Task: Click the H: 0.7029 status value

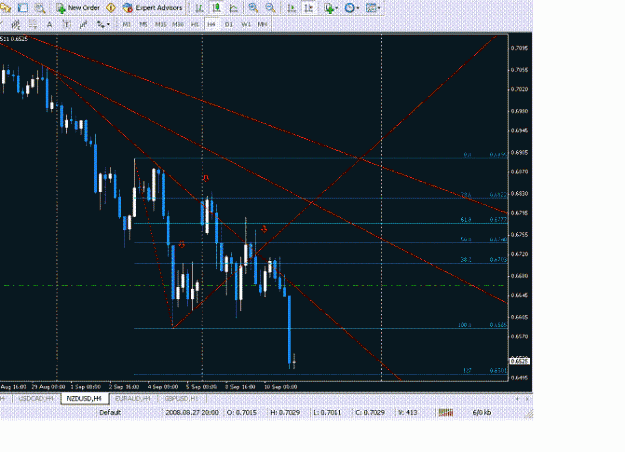Action: (285, 413)
